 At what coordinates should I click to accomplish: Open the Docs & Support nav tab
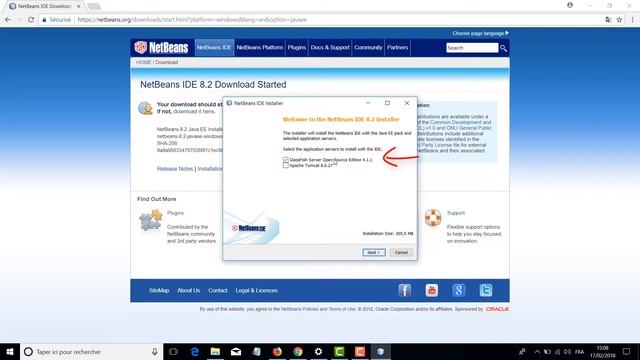pos(330,47)
